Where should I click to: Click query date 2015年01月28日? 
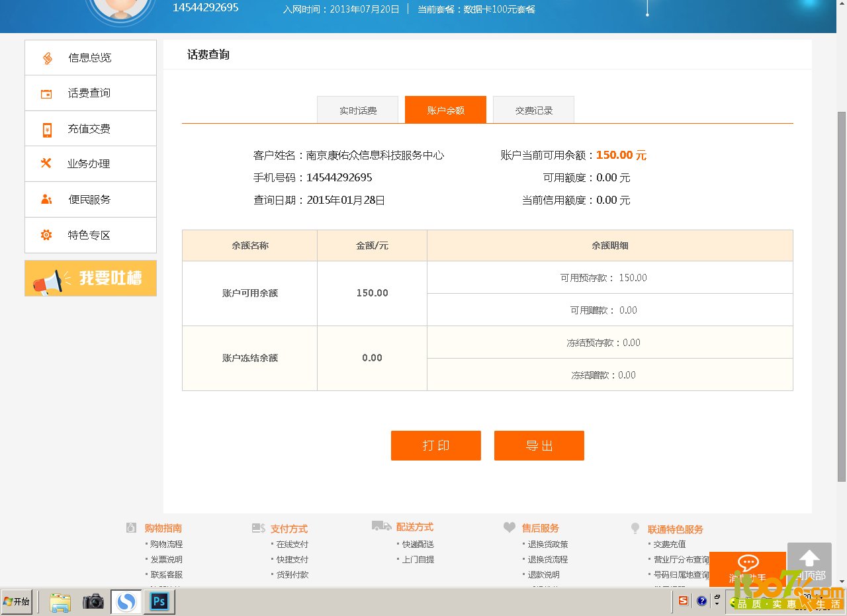346,200
